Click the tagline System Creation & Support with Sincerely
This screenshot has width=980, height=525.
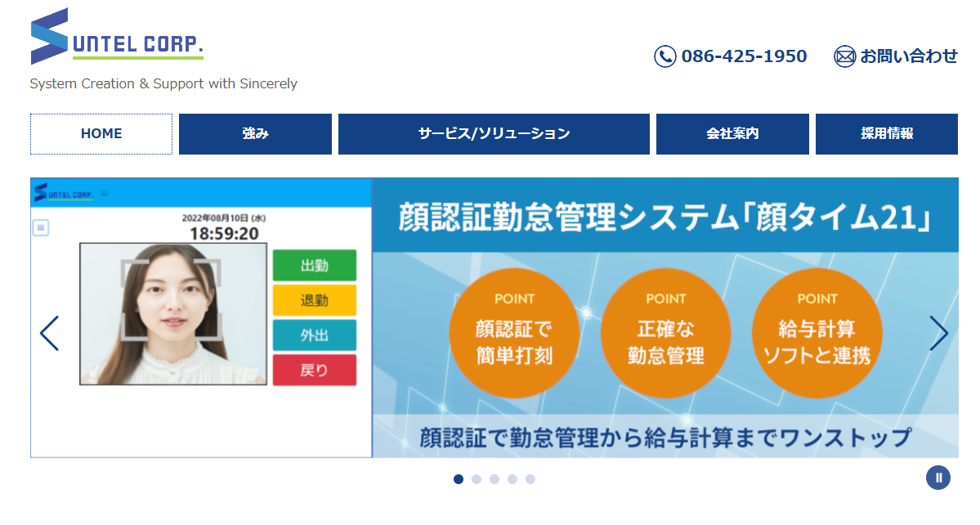click(163, 83)
